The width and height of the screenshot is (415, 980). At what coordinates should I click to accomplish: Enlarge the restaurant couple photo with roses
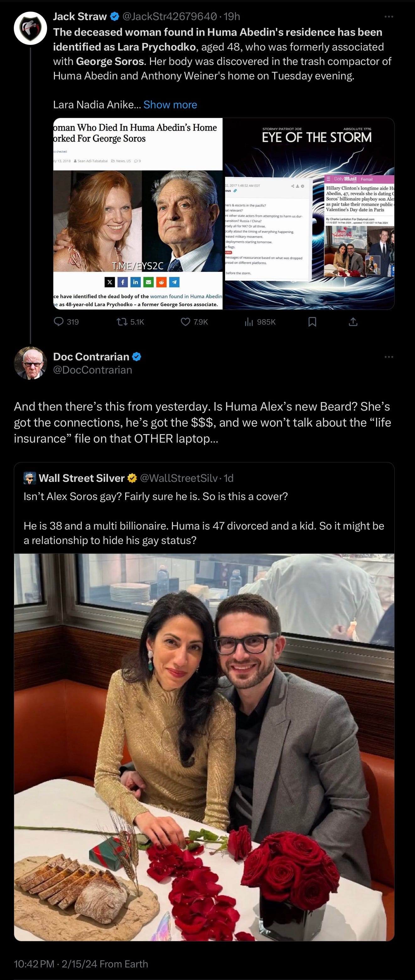204,747
